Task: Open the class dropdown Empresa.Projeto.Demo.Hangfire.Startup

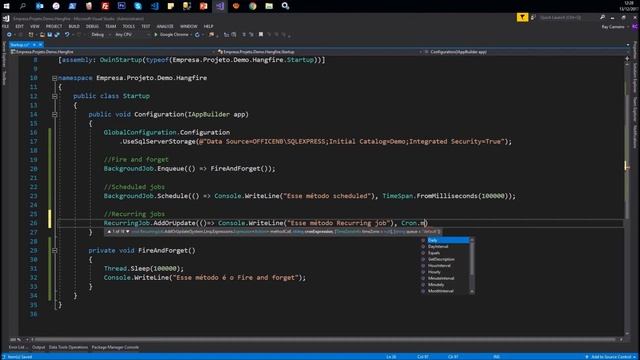Action: tap(320, 52)
